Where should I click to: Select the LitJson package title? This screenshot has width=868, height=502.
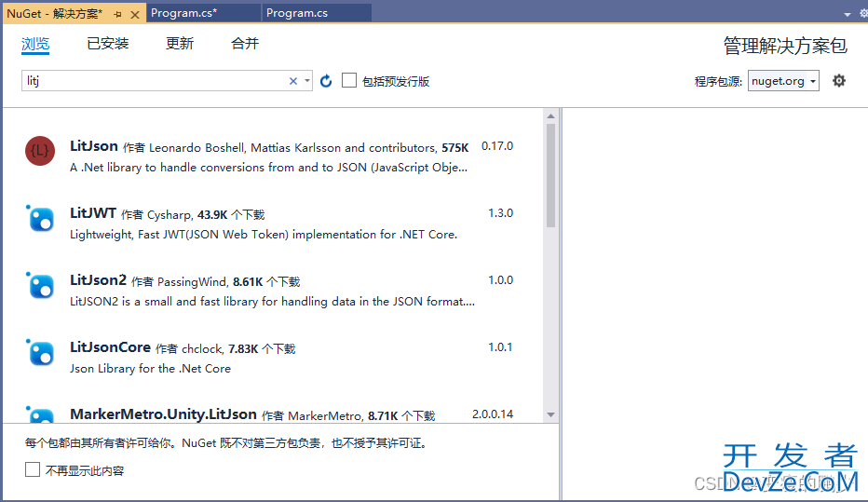pyautogui.click(x=93, y=146)
